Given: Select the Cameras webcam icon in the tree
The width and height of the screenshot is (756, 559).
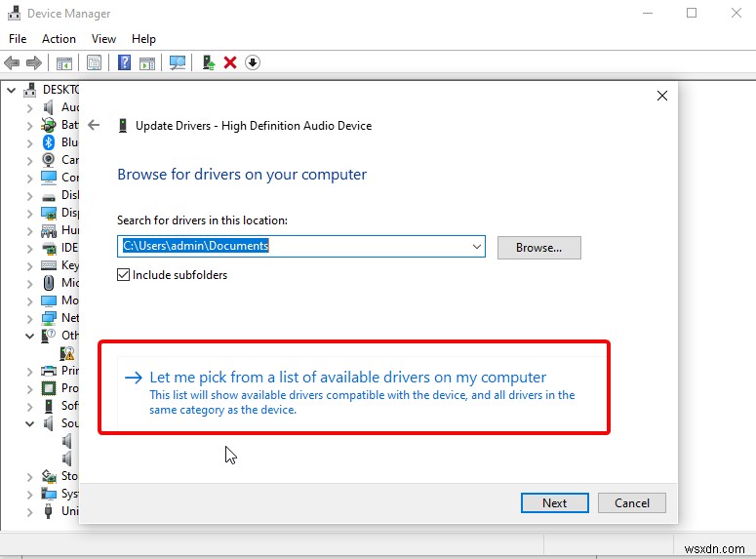Looking at the screenshot, I should pyautogui.click(x=49, y=160).
